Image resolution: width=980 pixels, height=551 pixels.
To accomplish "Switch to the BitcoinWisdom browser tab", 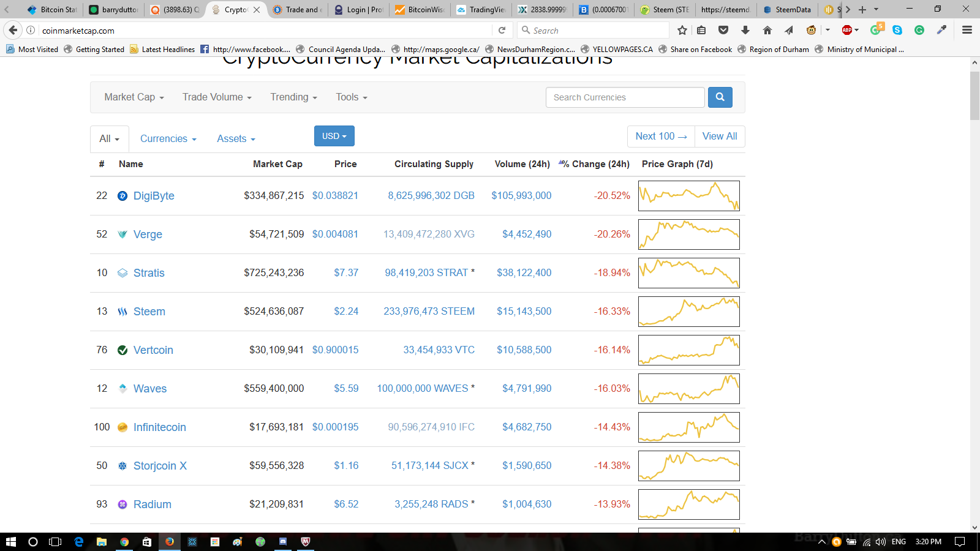I will pyautogui.click(x=420, y=9).
